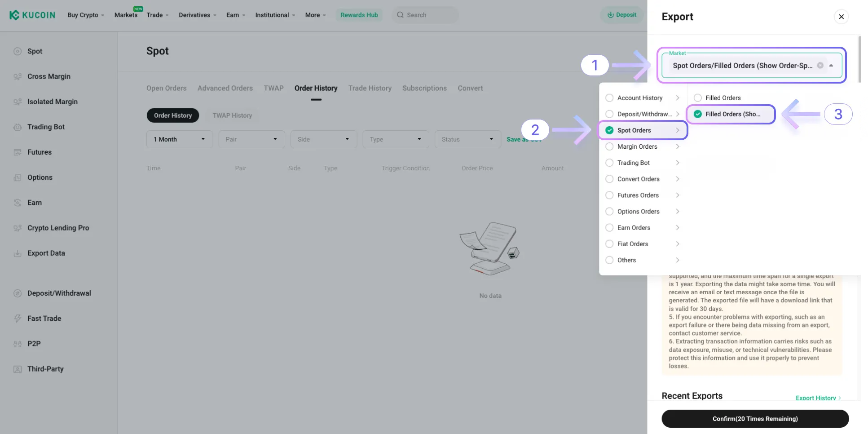868x434 pixels.
Task: Click the Spot sidebar icon
Action: [18, 51]
